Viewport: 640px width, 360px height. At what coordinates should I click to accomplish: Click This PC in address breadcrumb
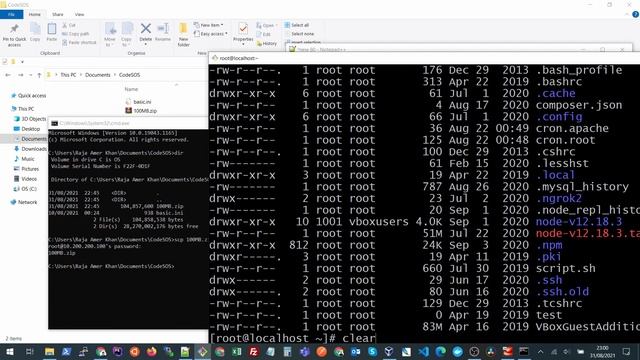(68, 75)
